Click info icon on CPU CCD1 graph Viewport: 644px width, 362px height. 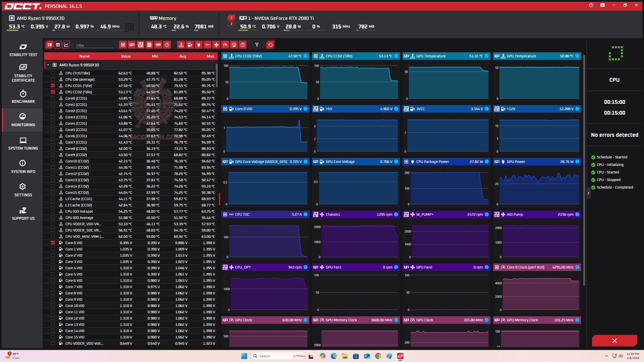pyautogui.click(x=305, y=56)
